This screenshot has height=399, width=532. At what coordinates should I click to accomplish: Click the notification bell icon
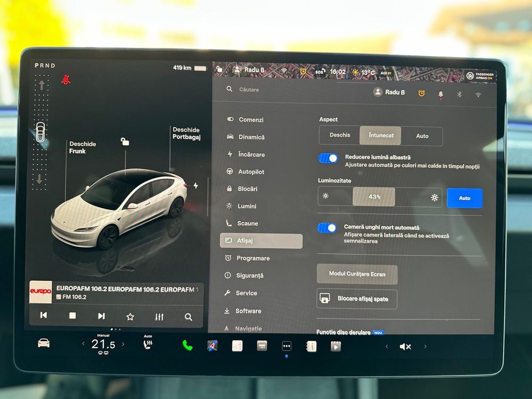point(440,94)
